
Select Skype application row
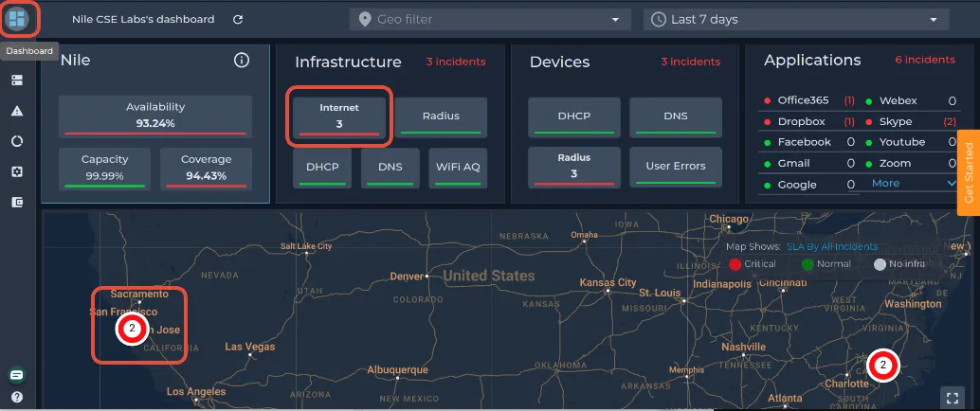point(911,122)
